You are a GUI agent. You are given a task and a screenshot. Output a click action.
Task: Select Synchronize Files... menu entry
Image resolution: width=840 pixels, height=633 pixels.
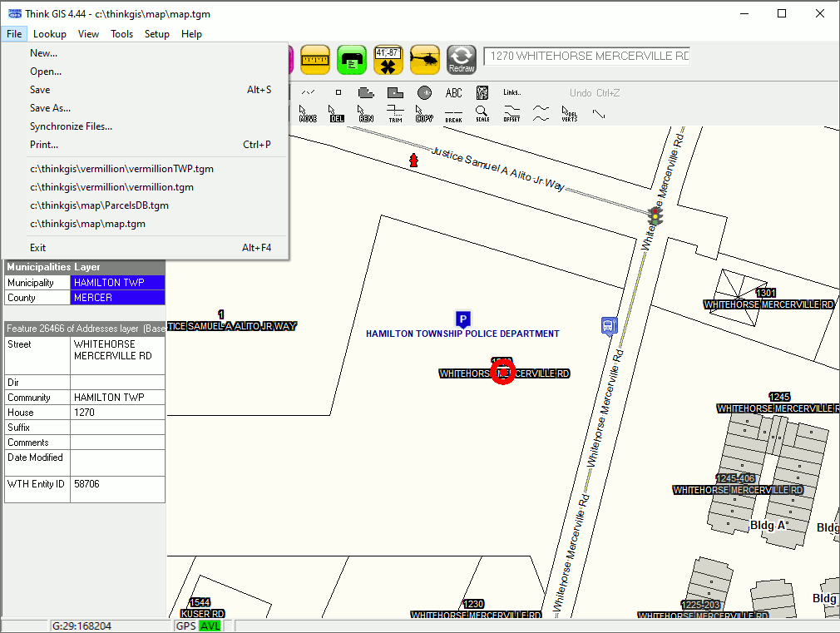(x=146, y=126)
